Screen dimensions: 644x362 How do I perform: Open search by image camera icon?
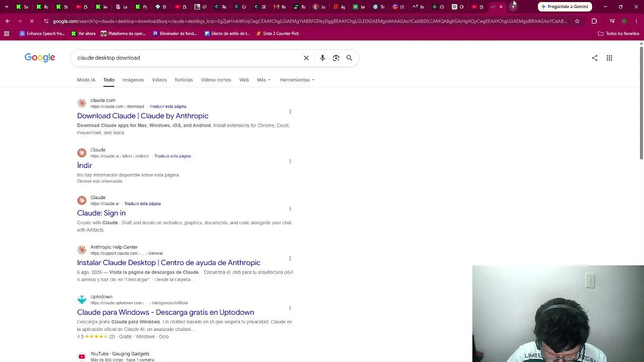(x=336, y=58)
